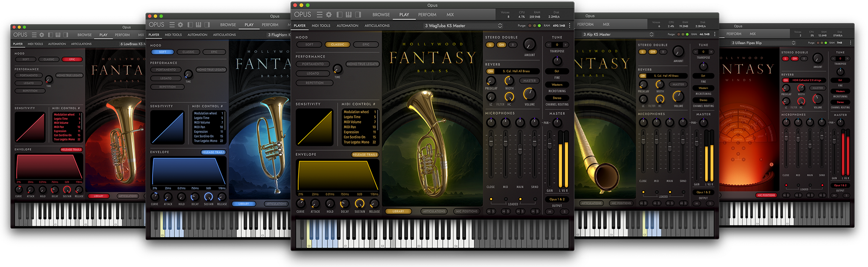Click the Release Trails button in FlugHorn window

click(213, 152)
